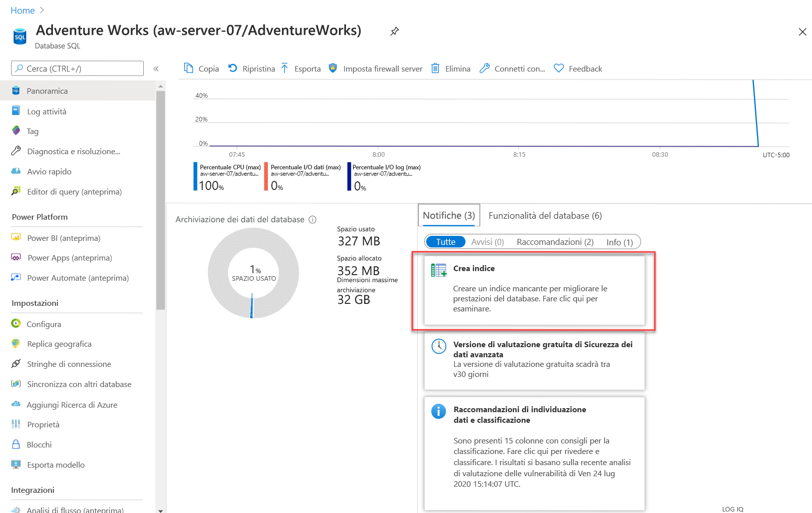Click the Copia copy icon

tap(189, 68)
